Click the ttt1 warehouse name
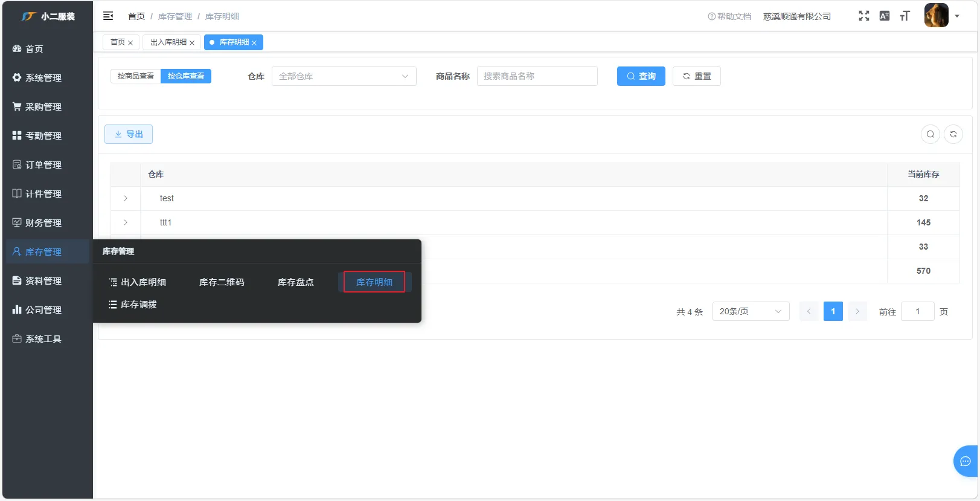Image resolution: width=980 pixels, height=501 pixels. [x=165, y=222]
